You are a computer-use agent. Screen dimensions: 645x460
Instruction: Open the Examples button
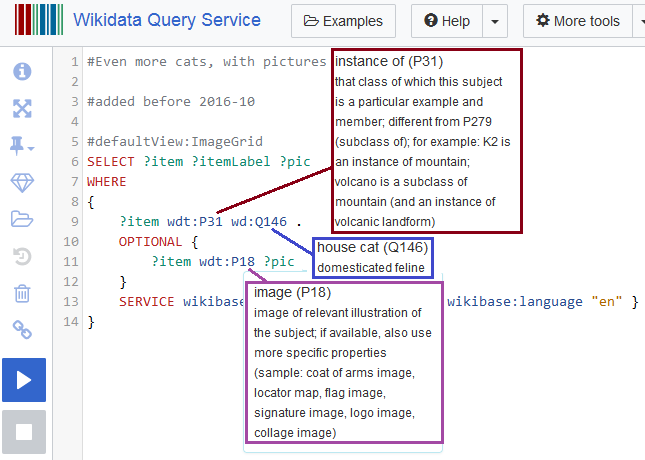pos(343,21)
